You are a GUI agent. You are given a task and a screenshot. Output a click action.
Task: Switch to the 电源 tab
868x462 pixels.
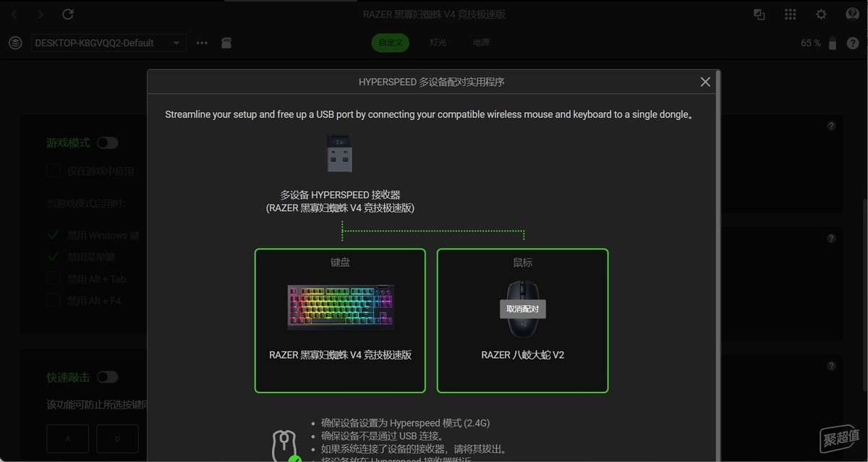(x=481, y=43)
